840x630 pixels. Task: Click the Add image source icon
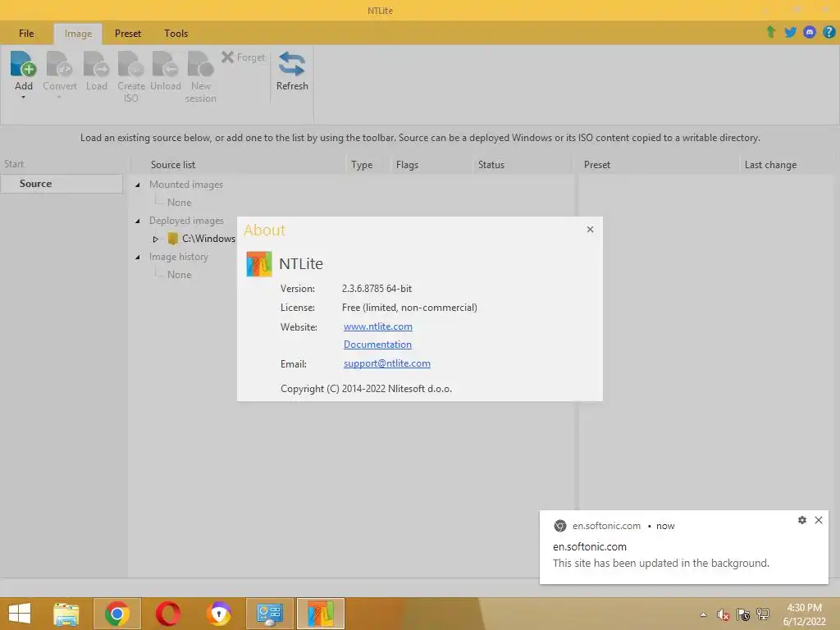(23, 64)
